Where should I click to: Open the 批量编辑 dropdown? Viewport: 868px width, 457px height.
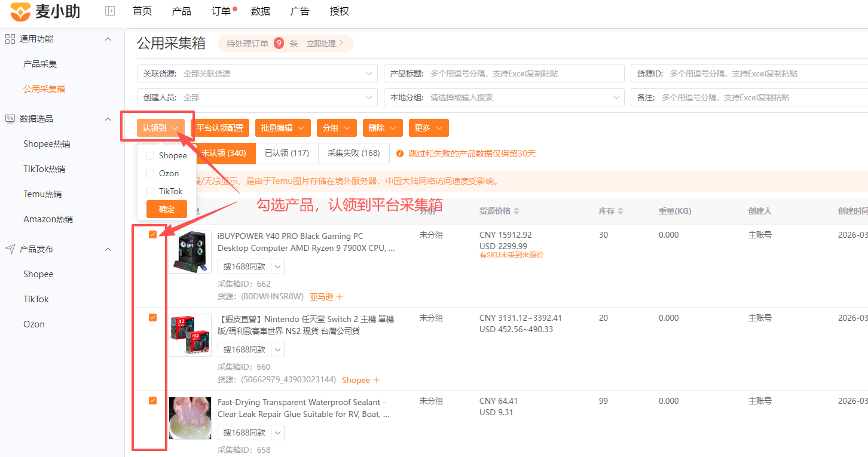tap(283, 128)
